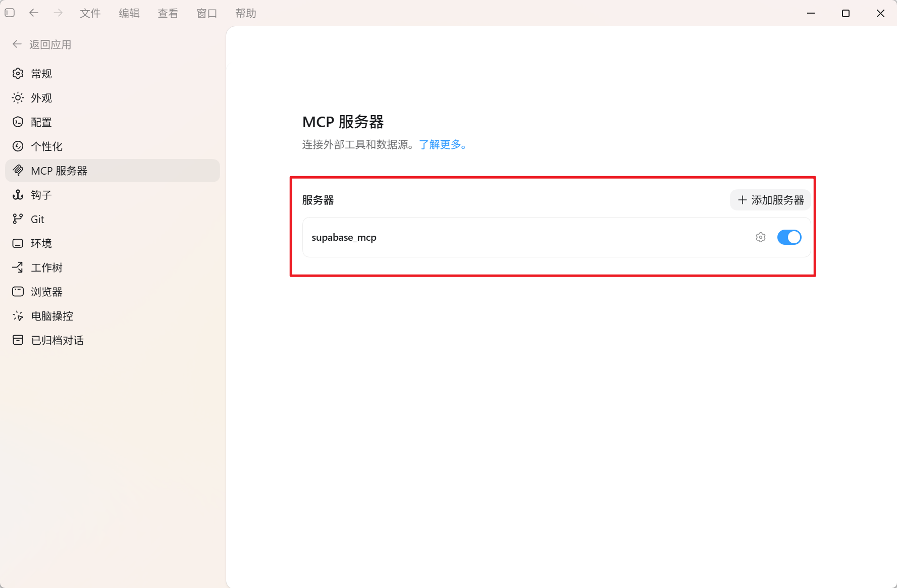
Task: Select the 钩子 settings label
Action: click(x=41, y=195)
